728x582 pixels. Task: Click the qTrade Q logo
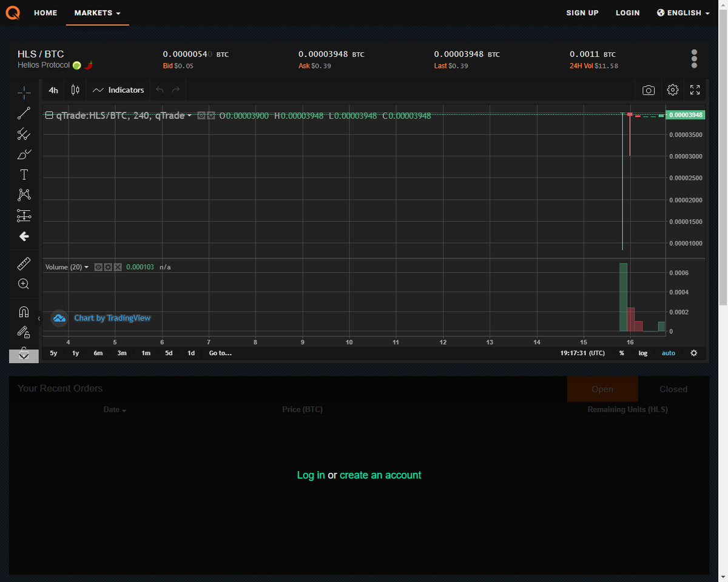[x=12, y=12]
